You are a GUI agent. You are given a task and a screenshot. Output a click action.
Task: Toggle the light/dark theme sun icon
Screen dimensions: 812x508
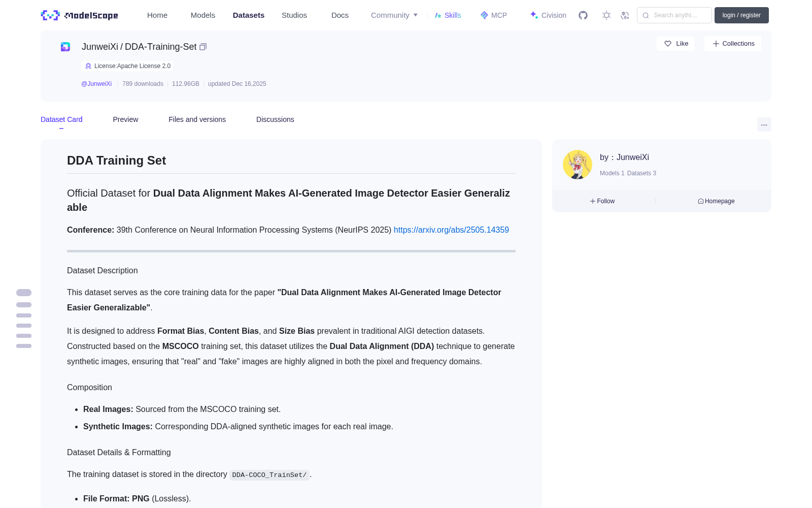pyautogui.click(x=606, y=15)
